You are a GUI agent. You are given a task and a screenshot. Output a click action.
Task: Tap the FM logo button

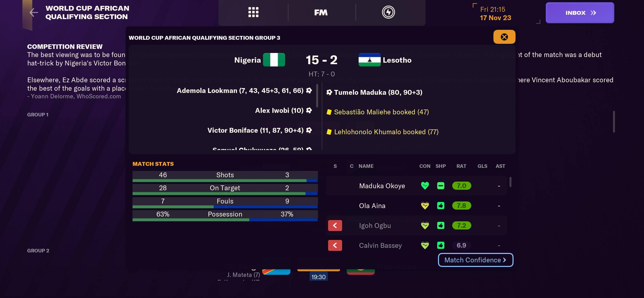pyautogui.click(x=321, y=12)
